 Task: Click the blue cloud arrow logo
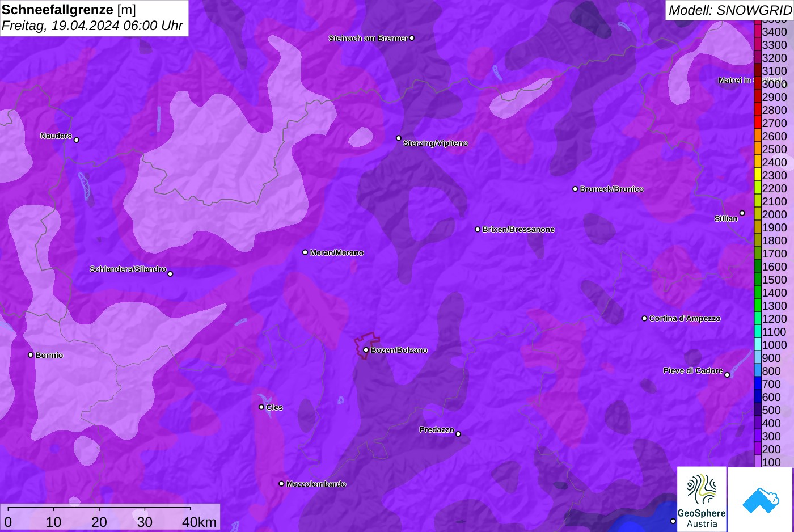760,500
